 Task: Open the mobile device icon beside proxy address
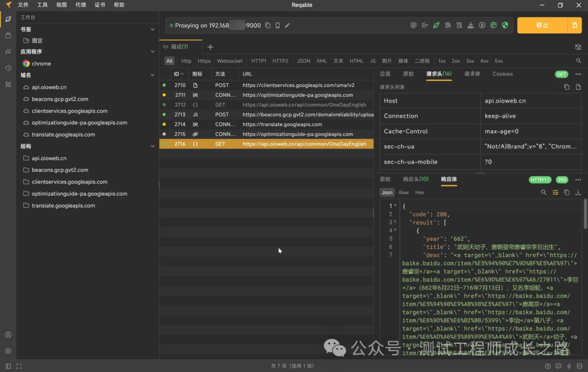[x=278, y=26]
